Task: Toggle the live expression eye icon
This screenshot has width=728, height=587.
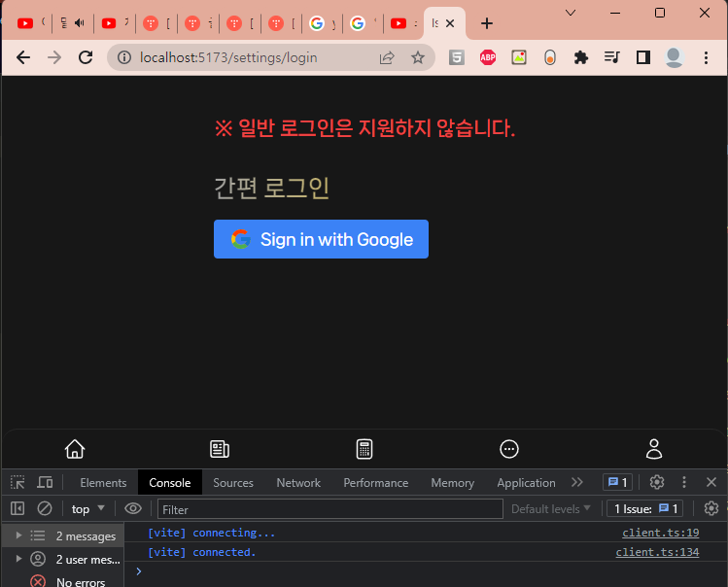Action: [133, 508]
